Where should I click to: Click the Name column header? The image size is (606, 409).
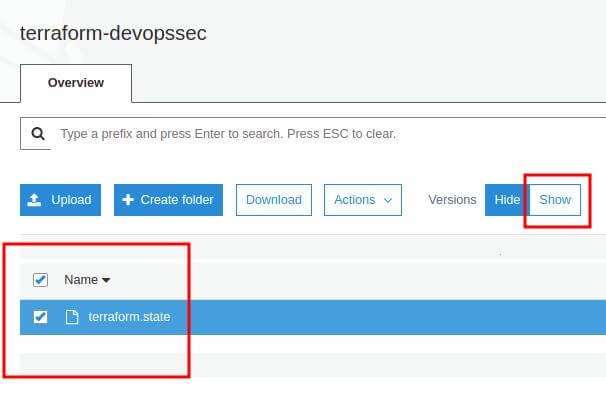[x=80, y=280]
